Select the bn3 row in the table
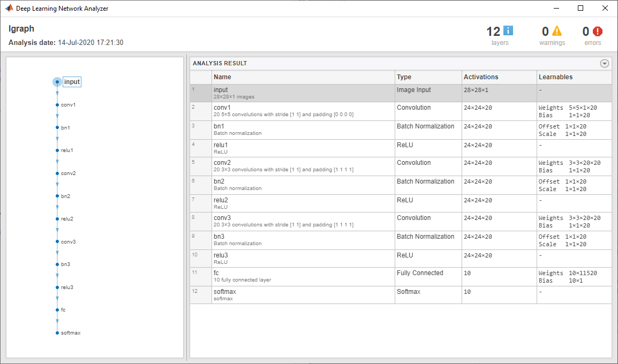618x364 pixels. coord(401,240)
